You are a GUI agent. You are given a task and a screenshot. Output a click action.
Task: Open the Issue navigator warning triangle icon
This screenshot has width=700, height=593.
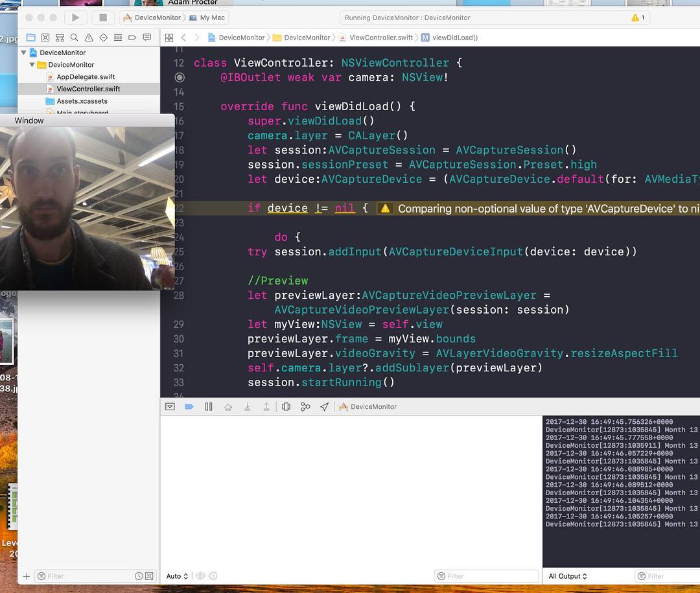[x=89, y=38]
